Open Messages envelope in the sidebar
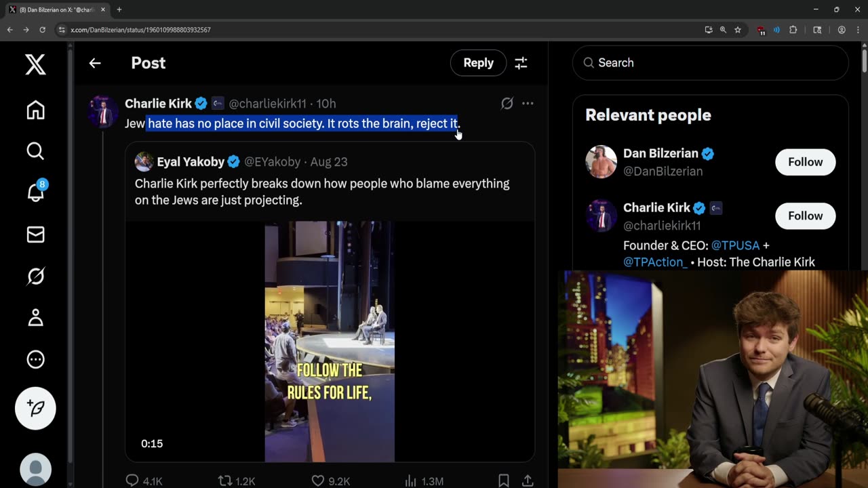Image resolution: width=868 pixels, height=488 pixels. coord(35,235)
